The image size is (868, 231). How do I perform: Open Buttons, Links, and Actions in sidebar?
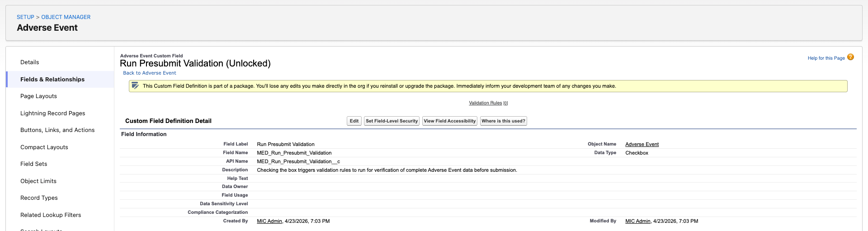[57, 130]
